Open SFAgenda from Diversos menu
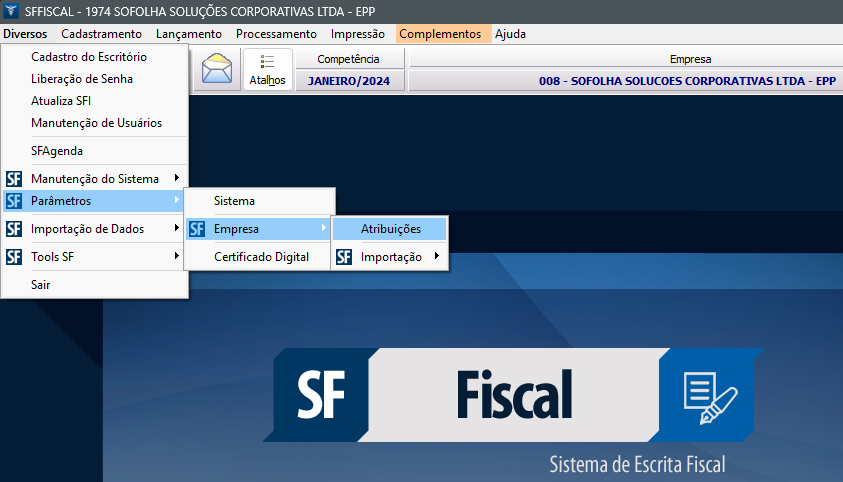 pyautogui.click(x=57, y=151)
